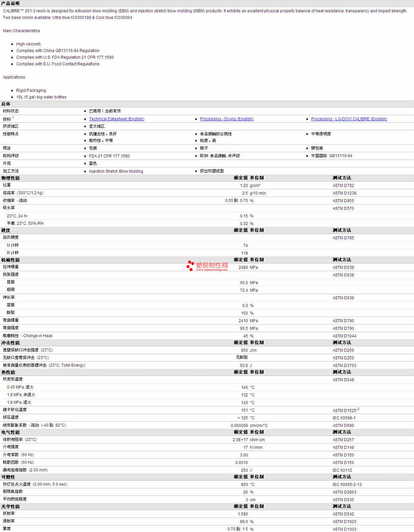
Task: Click the 'ASTM D257' test method
Action: (x=343, y=440)
